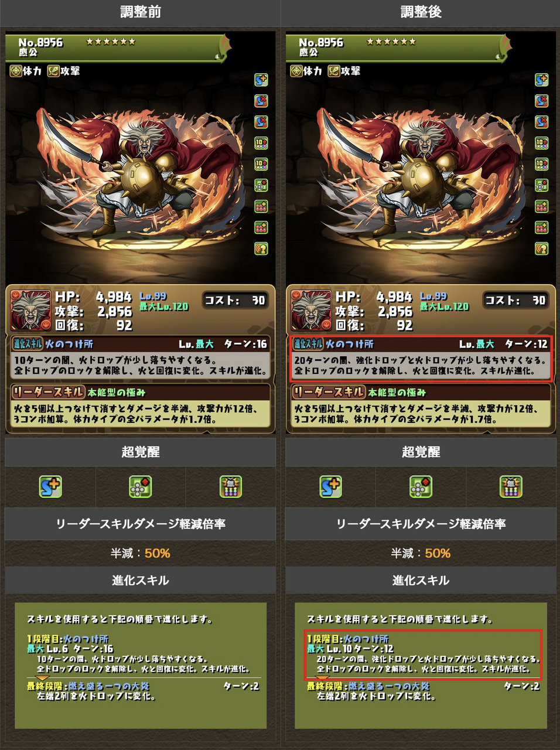
Task: Select the Skill Boost+ super awakening under 調整後
Action: [331, 486]
